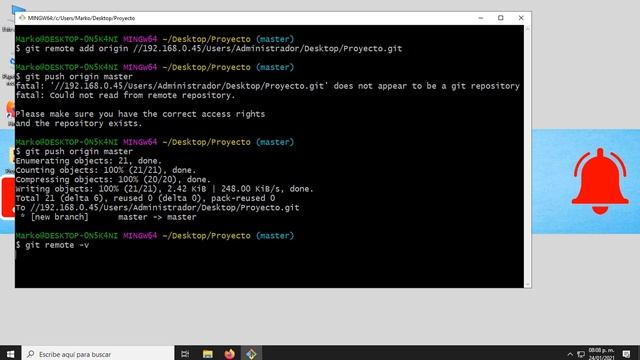Click the 'Escribe aquí para buscar' search box
The image size is (640, 360).
(98, 354)
